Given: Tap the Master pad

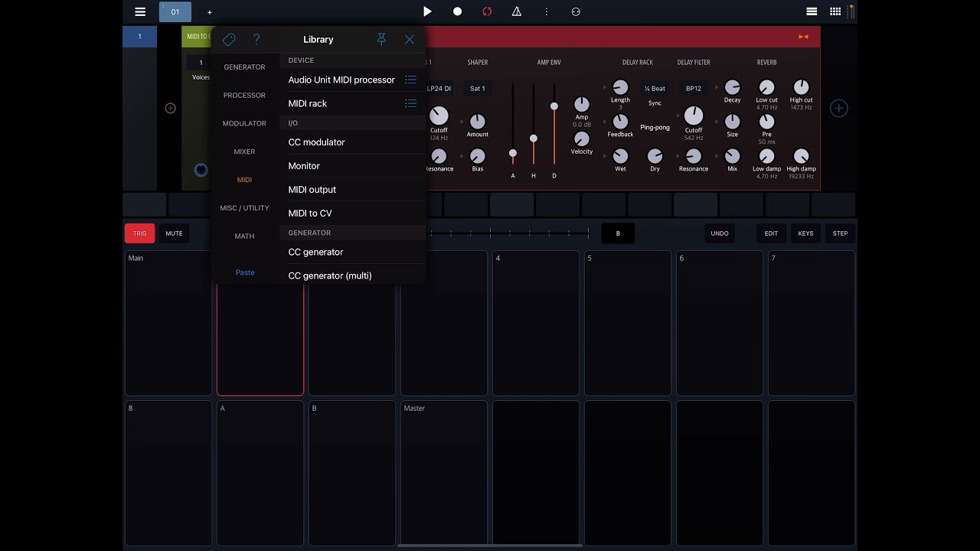Looking at the screenshot, I should tap(444, 473).
